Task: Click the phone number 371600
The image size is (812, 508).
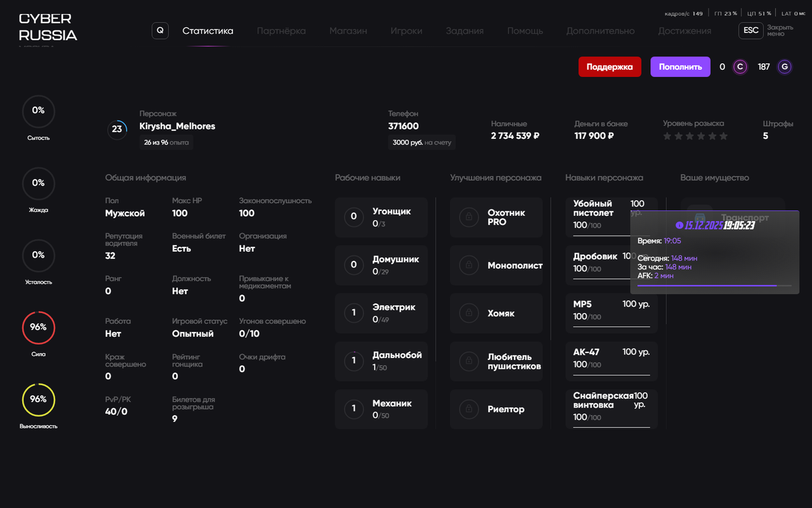Action: [x=403, y=126]
